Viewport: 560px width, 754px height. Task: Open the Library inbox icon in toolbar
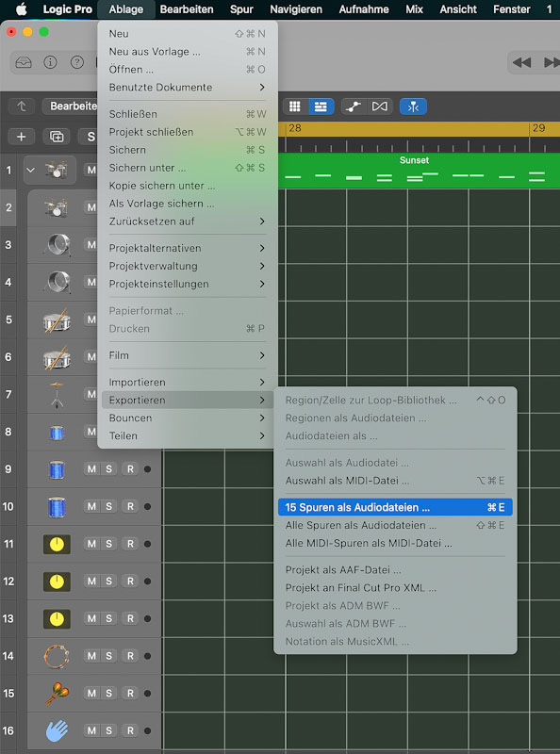24,62
